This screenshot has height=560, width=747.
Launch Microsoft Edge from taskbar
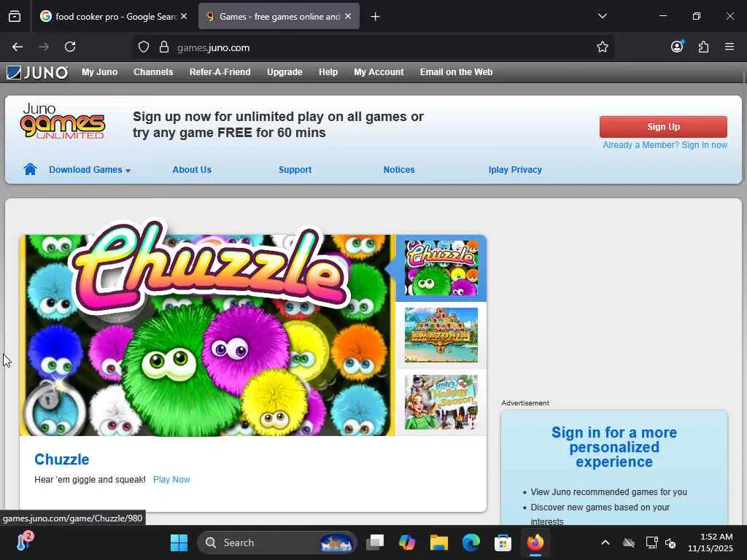coord(471,542)
